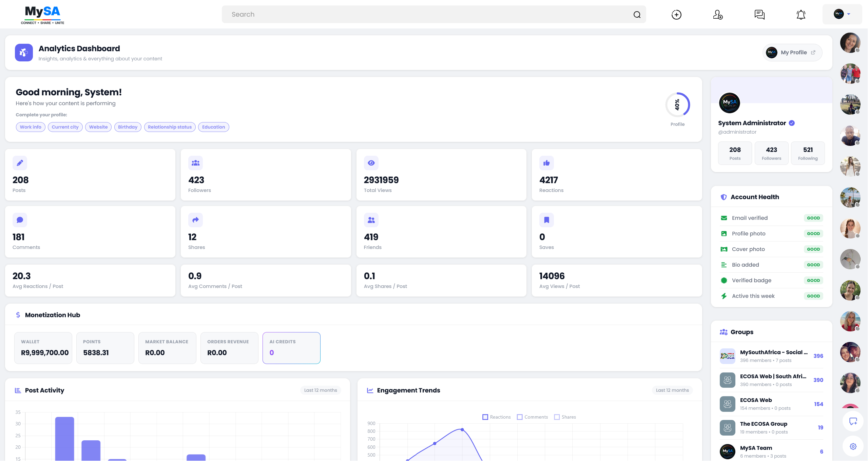Open the add friend requests icon
Screen dimensions: 868x461
pyautogui.click(x=718, y=15)
